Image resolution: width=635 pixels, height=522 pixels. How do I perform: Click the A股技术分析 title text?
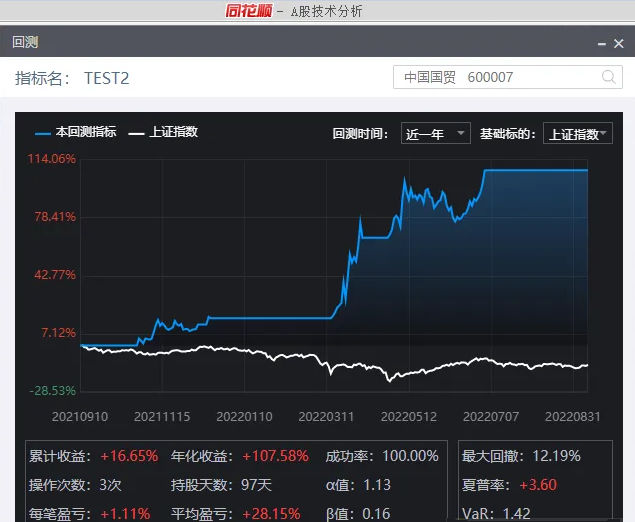tap(326, 11)
